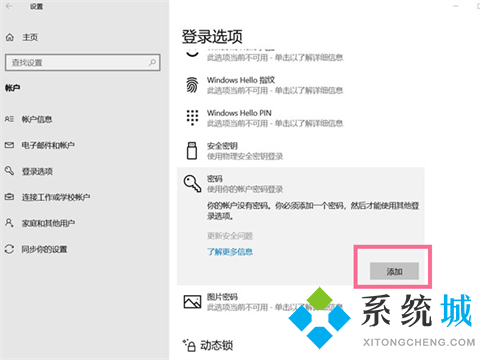Screen dimensions: 480x360
Task: Open the 了解更多信息 link
Action: pos(230,251)
